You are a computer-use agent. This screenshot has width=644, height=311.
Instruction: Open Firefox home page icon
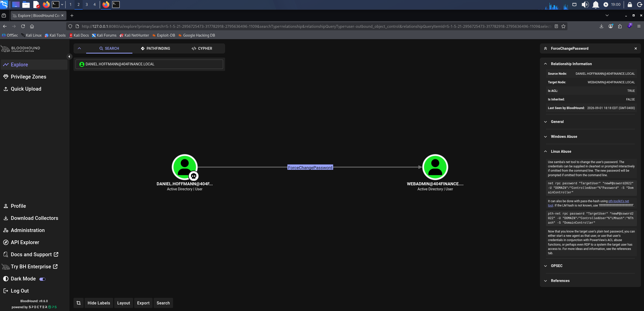point(32,26)
